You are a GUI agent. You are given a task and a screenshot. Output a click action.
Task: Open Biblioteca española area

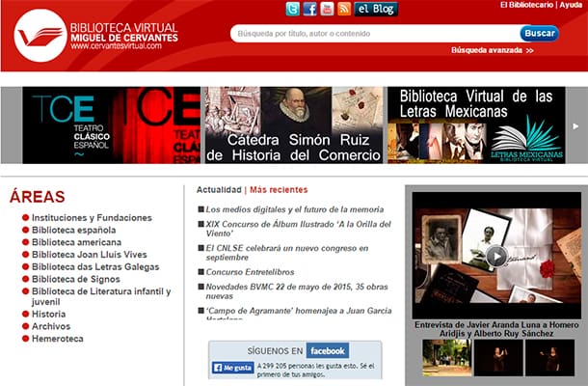coord(74,230)
